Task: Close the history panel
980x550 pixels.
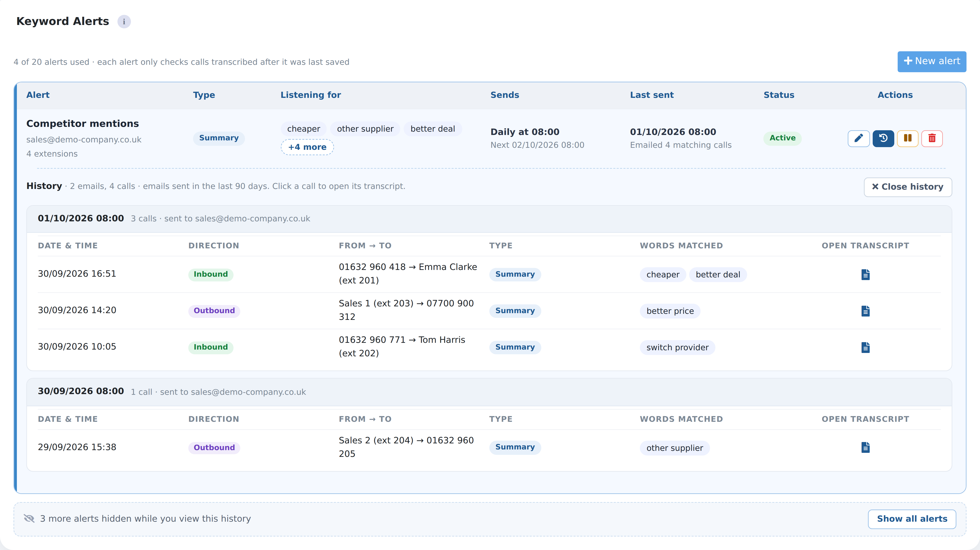Action: 908,187
